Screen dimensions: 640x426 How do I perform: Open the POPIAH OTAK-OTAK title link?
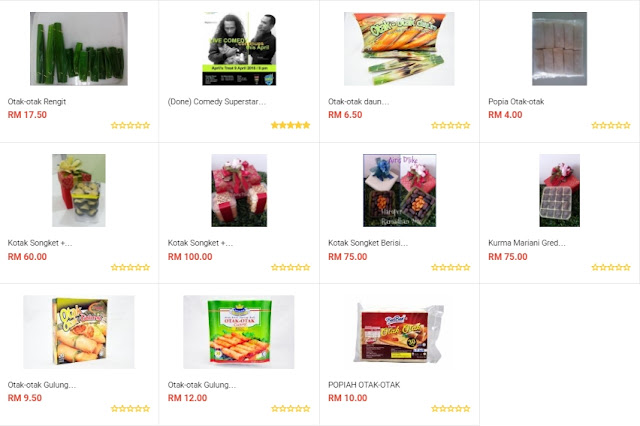pyautogui.click(x=364, y=385)
